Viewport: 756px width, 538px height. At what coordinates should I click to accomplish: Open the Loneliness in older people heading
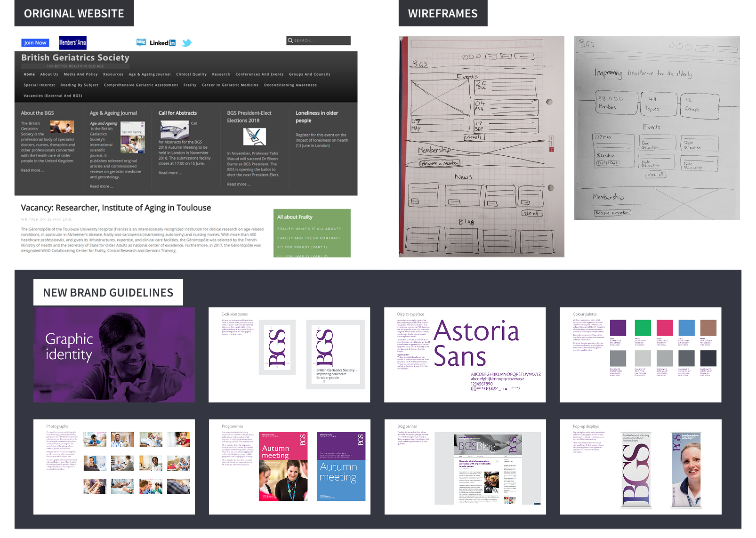(x=317, y=117)
